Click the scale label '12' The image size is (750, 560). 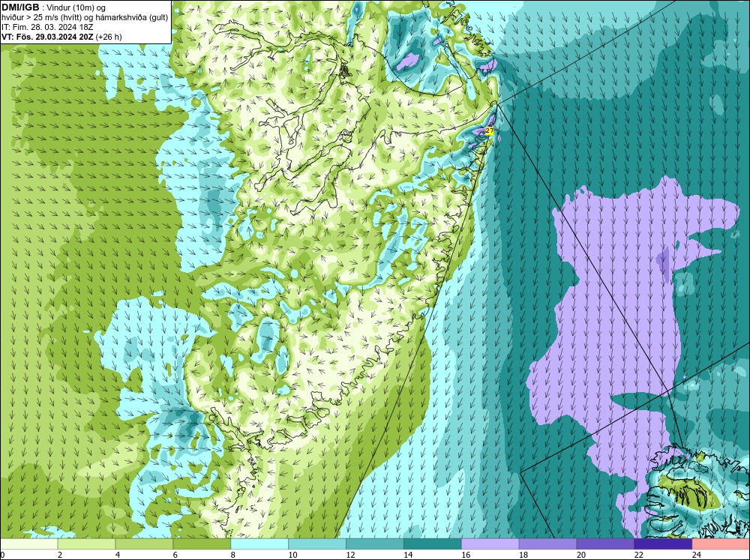coord(350,555)
